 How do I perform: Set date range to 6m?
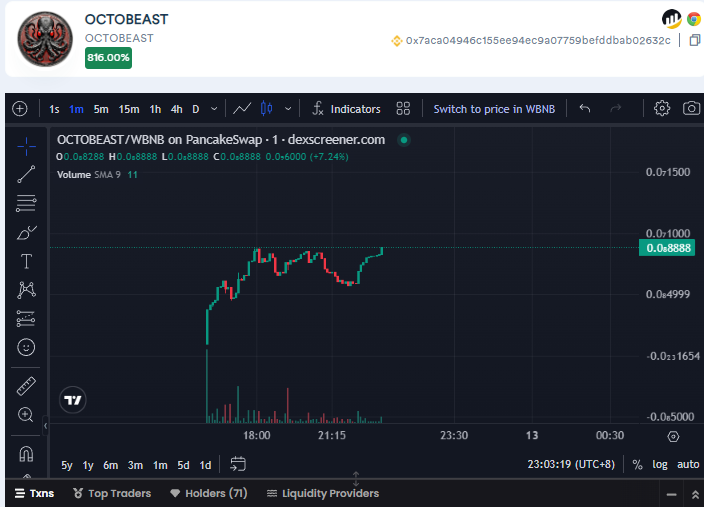coord(110,465)
